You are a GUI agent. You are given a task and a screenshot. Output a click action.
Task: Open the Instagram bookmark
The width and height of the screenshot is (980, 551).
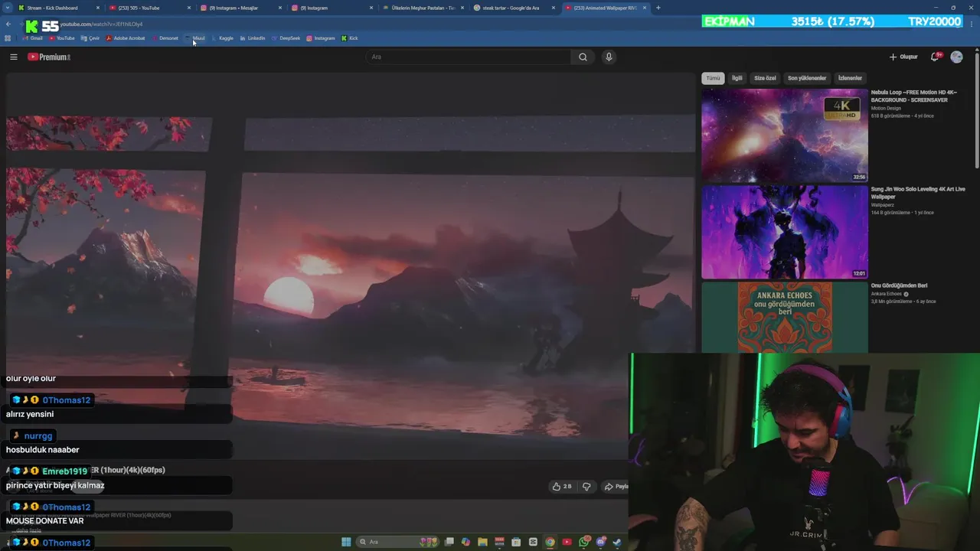pyautogui.click(x=321, y=38)
